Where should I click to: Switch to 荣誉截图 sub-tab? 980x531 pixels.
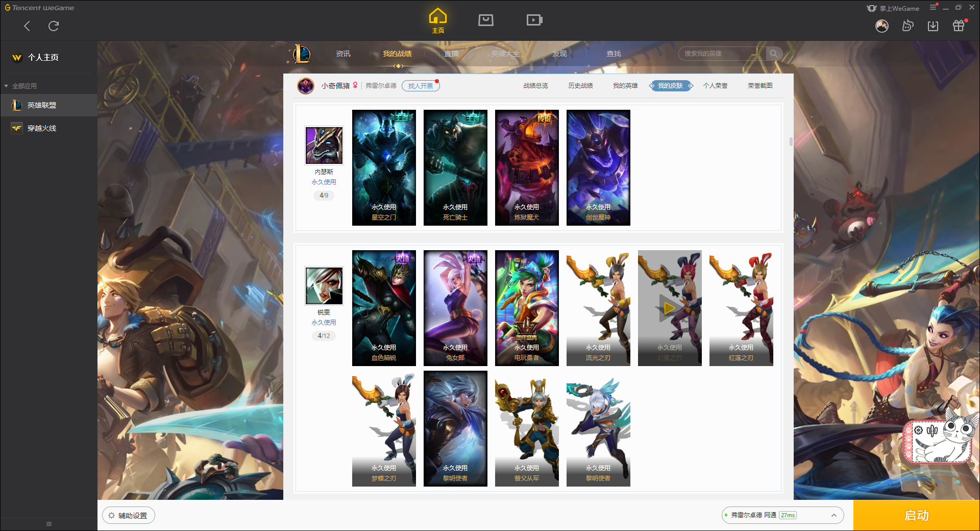coord(760,86)
